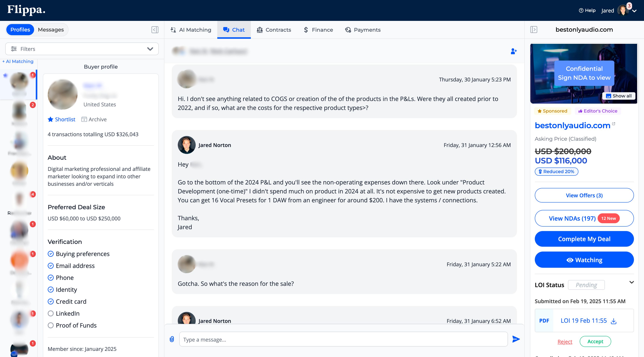This screenshot has height=357, width=644.
Task: Click the Archive box icon
Action: 84,119
